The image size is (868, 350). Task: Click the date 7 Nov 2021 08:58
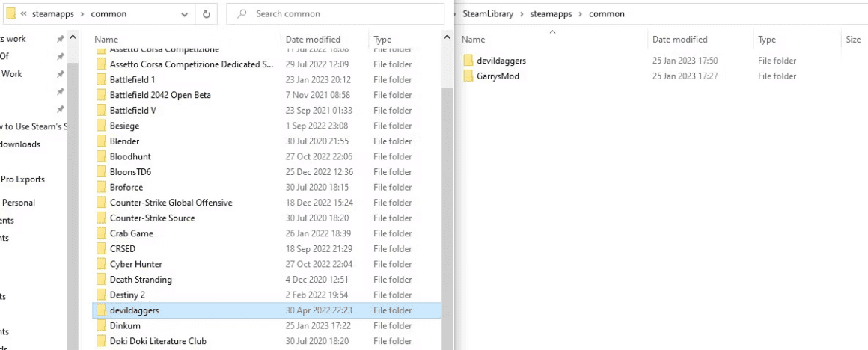318,95
